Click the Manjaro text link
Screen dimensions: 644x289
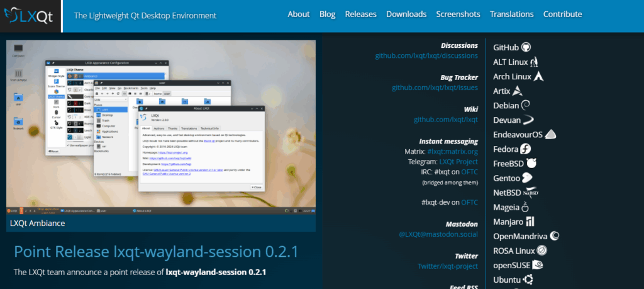508,222
